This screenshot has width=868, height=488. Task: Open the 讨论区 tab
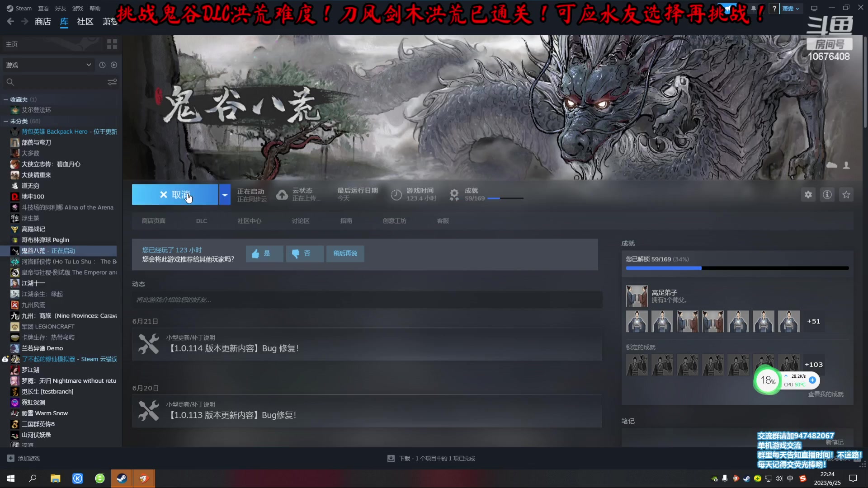[301, 221]
